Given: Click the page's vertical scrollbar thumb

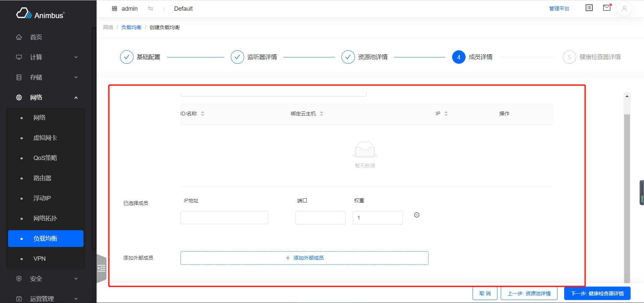Looking at the screenshot, I should tap(627, 198).
